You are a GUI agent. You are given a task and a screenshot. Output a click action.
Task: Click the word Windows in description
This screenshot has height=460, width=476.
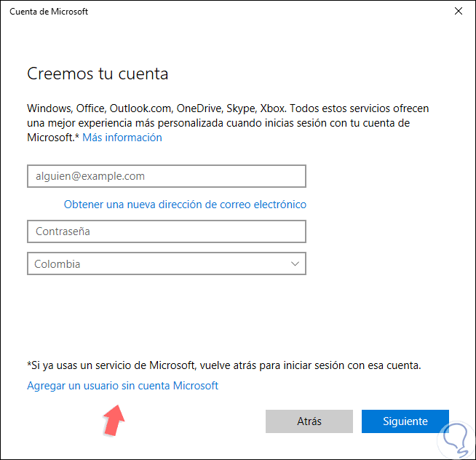tap(48, 108)
